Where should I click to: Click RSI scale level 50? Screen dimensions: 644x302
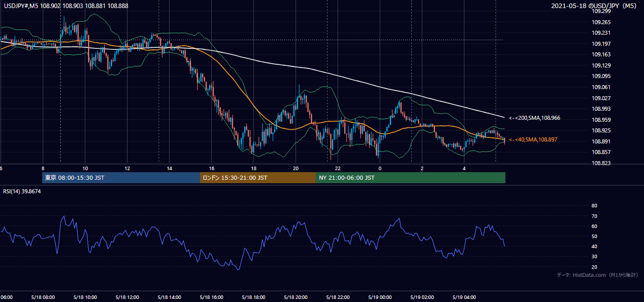[x=594, y=236]
